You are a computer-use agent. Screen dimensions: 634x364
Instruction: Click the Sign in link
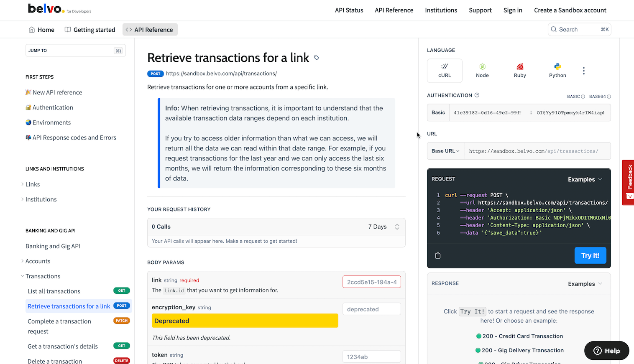[513, 10]
